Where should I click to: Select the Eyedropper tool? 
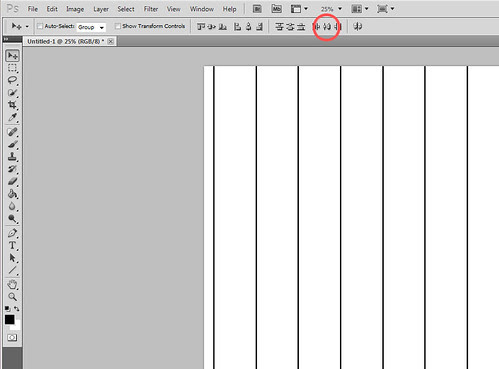(x=12, y=117)
